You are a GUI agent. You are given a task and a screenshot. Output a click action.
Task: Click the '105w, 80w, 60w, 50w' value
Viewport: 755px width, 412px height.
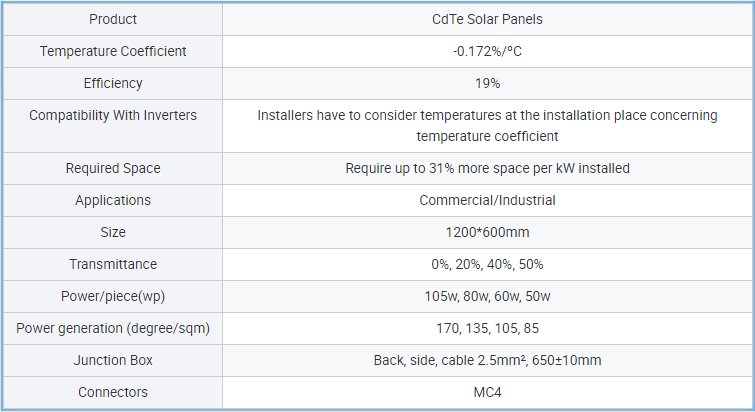click(487, 296)
